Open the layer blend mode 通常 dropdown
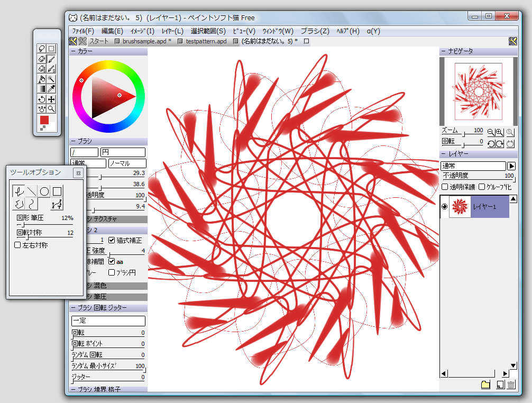Screen dimensions: 532x403 pyautogui.click(x=473, y=166)
